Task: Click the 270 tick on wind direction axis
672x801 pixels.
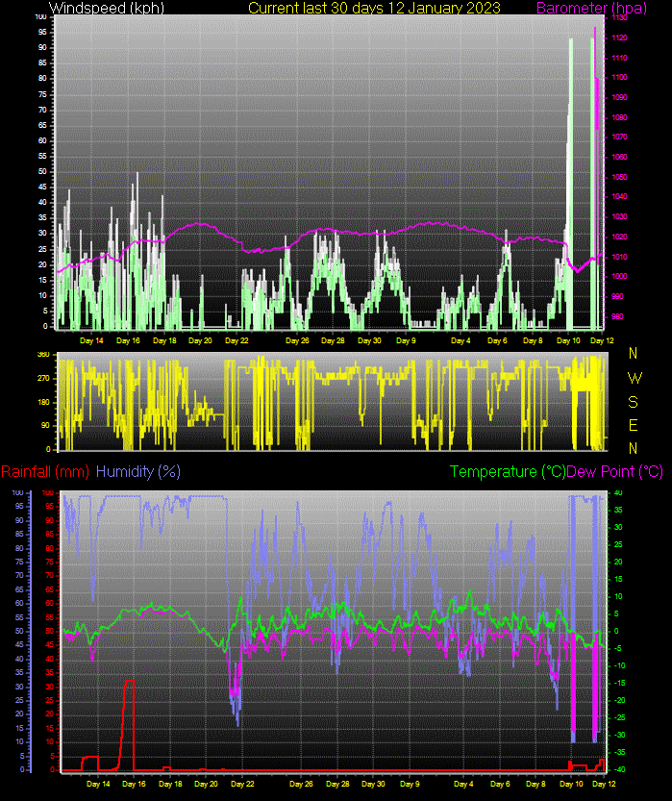Action: click(42, 378)
